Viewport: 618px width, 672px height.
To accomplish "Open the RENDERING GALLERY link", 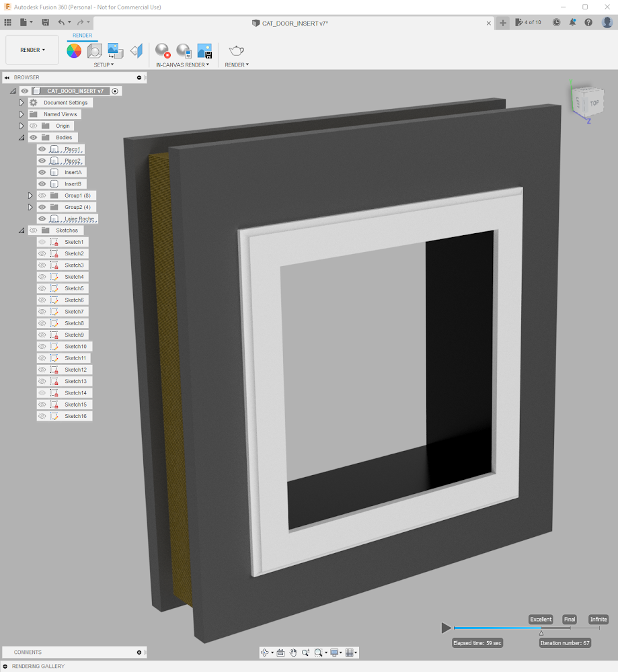I will tap(38, 666).
